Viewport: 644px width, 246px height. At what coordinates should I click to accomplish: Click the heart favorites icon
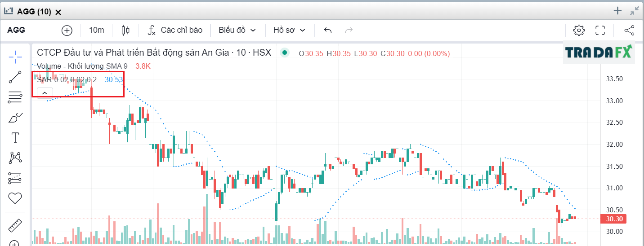pyautogui.click(x=15, y=198)
